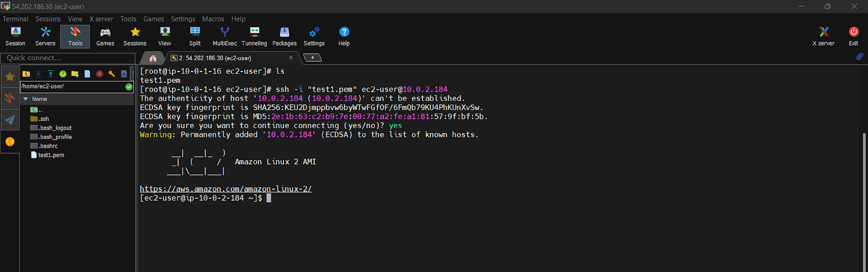
Task: Open Games from the toolbar
Action: [105, 36]
